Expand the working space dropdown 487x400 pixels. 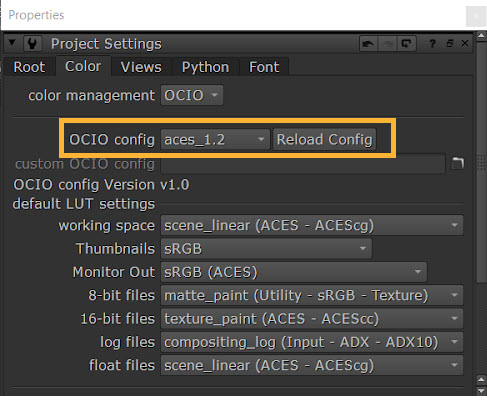click(312, 225)
